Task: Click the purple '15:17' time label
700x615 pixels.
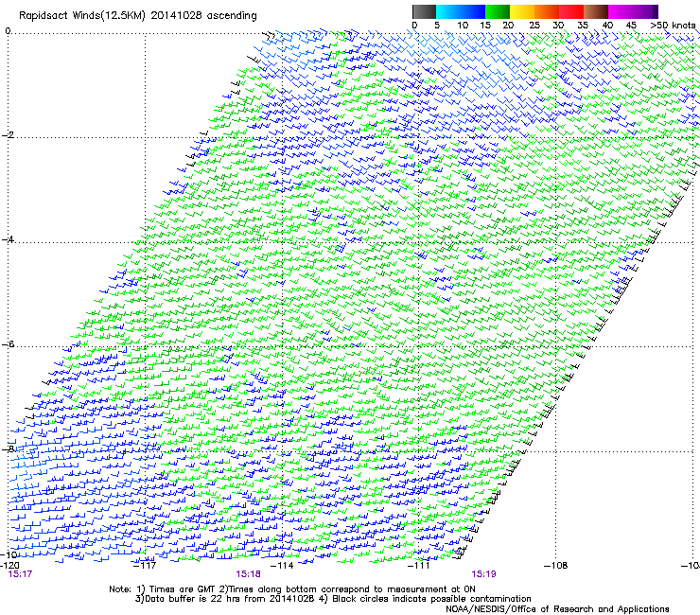Action: point(20,574)
